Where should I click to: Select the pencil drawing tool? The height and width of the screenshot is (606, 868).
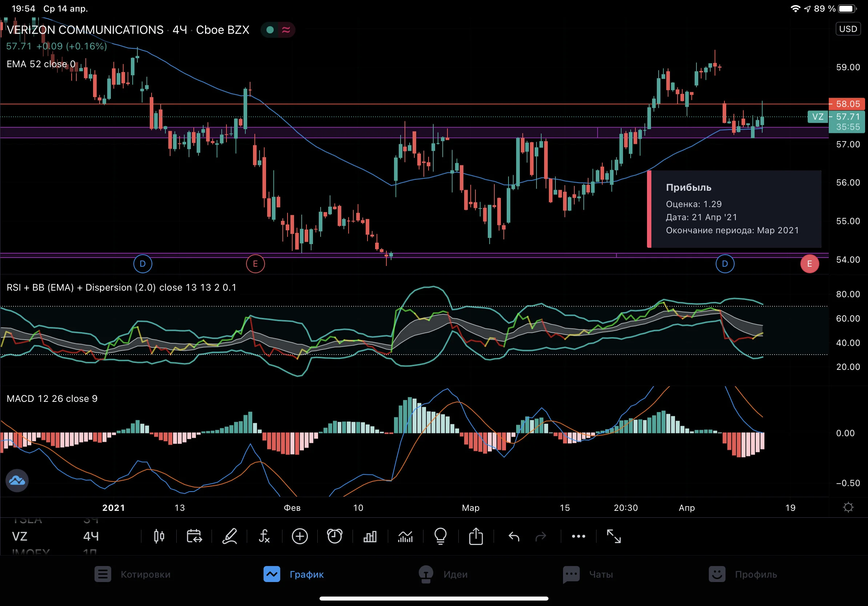(229, 536)
